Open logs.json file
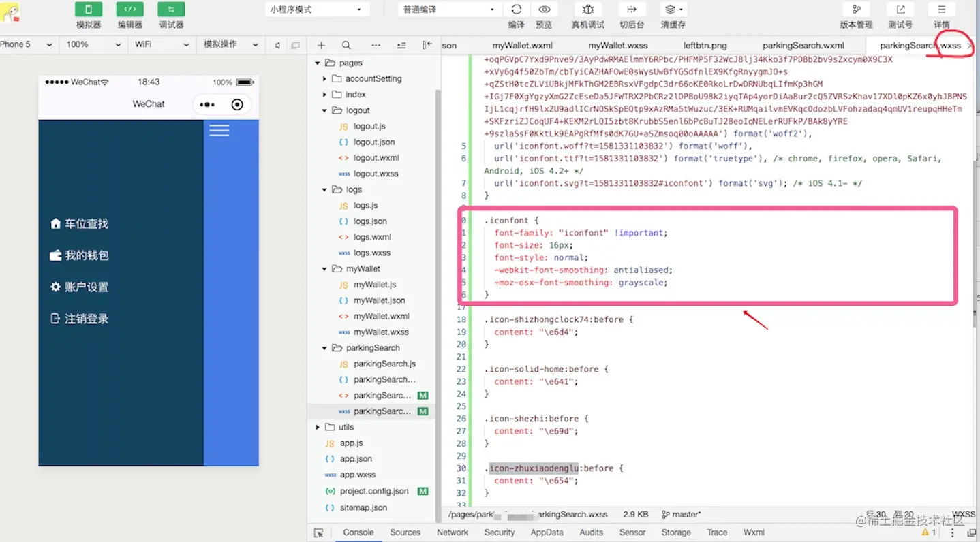This screenshot has height=542, width=980. (x=371, y=221)
